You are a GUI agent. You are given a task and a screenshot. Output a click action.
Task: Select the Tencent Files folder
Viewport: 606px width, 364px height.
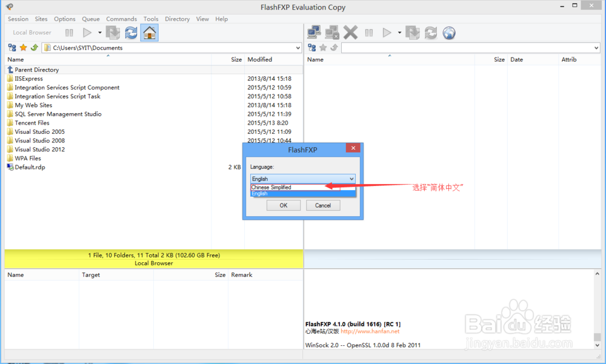pos(32,124)
